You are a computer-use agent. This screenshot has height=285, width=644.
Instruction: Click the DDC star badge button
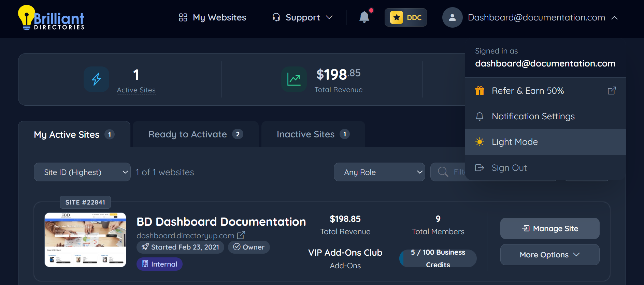(x=405, y=17)
